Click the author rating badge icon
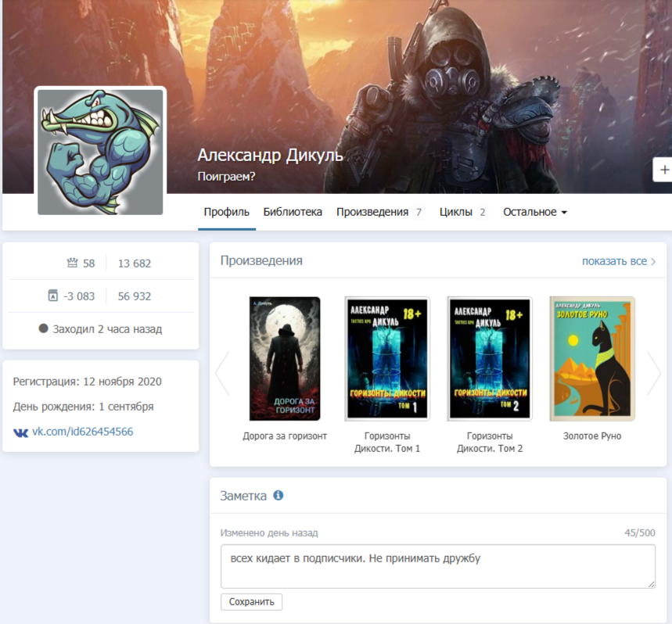Screen dimensions: 672x624 click(x=52, y=296)
